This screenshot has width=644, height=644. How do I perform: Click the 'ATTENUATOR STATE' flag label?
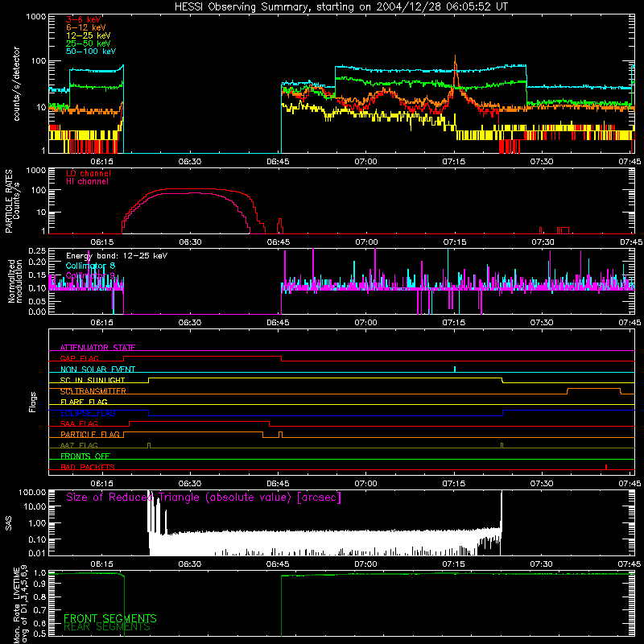pos(97,348)
